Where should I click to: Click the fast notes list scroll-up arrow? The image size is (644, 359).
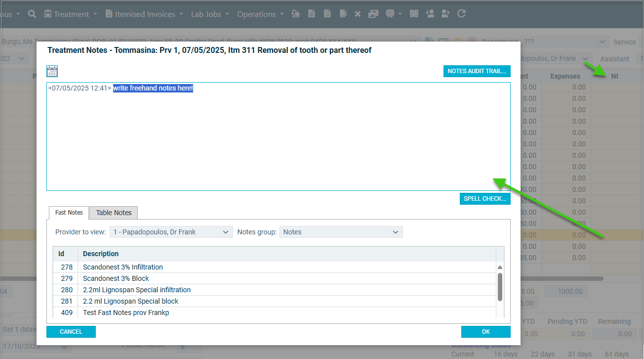coord(500,267)
